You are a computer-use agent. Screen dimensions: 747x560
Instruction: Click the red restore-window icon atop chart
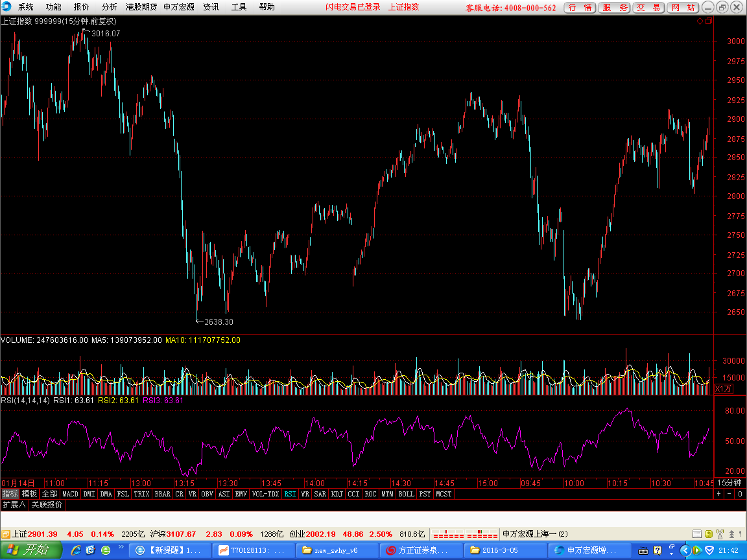click(708, 21)
